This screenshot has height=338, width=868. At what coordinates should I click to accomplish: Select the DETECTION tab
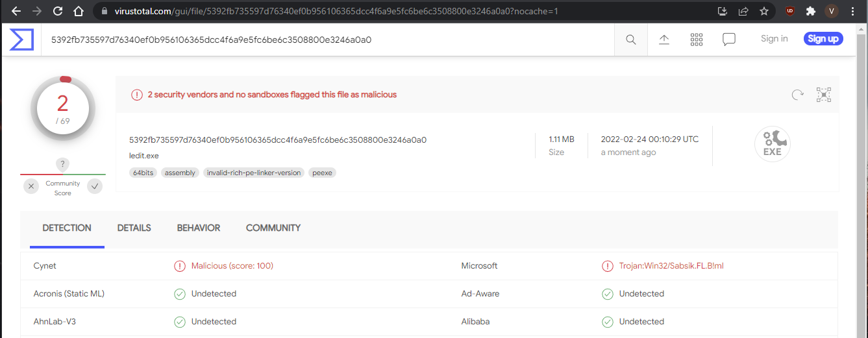tap(67, 228)
